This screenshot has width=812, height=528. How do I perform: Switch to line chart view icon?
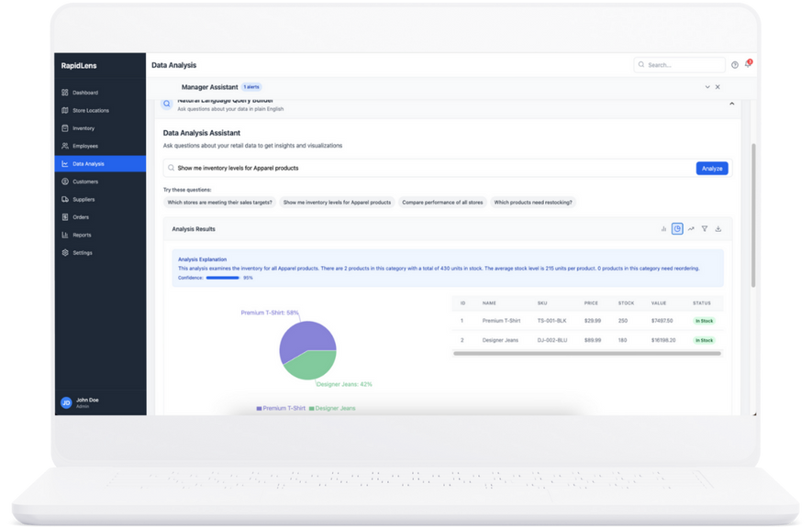(x=691, y=228)
